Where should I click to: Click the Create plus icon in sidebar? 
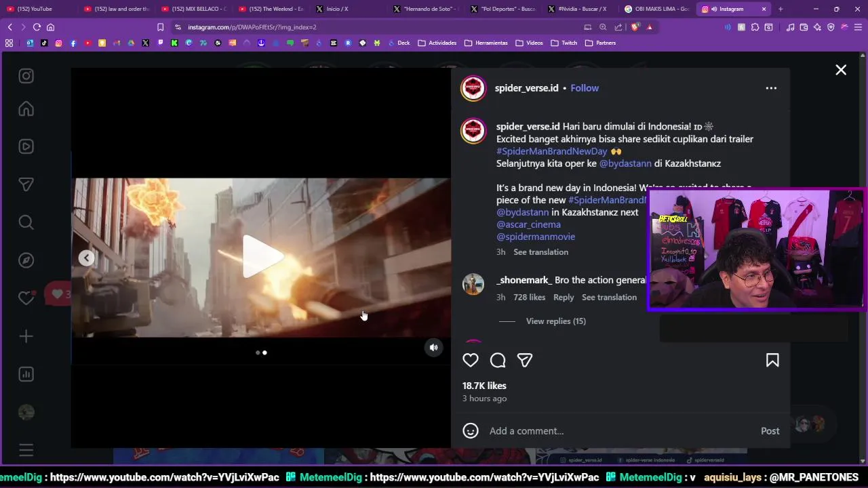point(26,336)
